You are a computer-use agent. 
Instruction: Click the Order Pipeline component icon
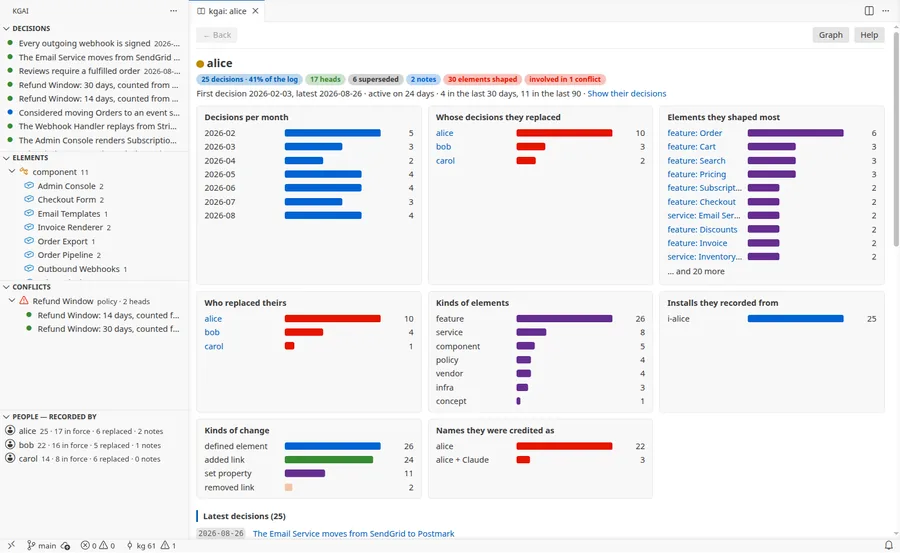pyautogui.click(x=29, y=254)
